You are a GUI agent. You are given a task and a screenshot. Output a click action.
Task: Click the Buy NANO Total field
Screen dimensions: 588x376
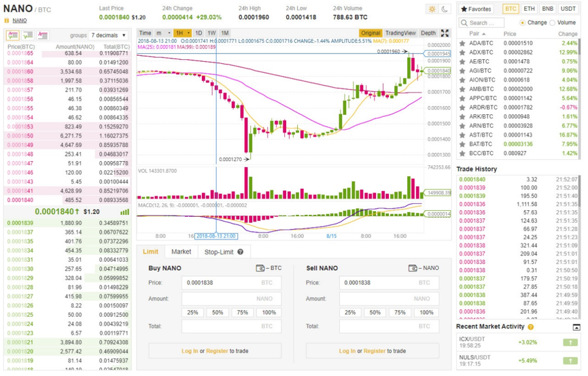[x=231, y=326]
